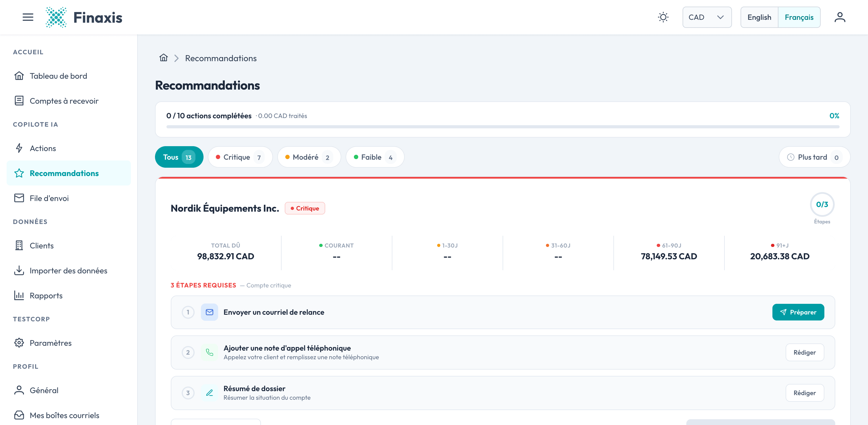
Task: Open the Clients page
Action: click(x=69, y=246)
